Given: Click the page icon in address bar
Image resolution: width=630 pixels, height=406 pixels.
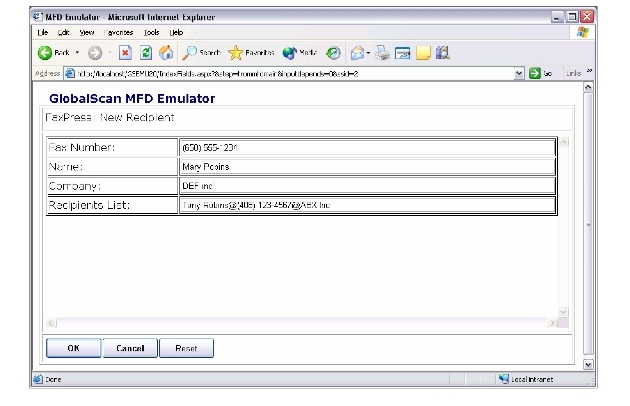Looking at the screenshot, I should 70,74.
